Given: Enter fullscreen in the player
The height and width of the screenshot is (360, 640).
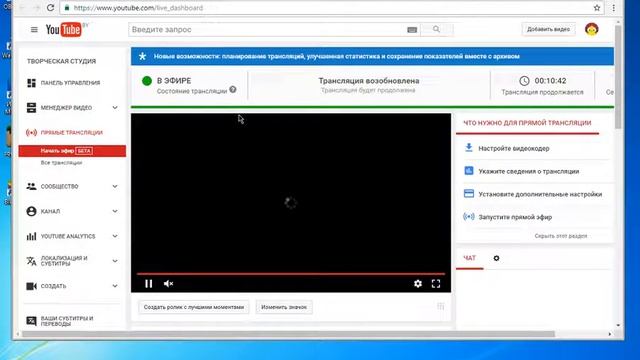Looking at the screenshot, I should coord(436,284).
